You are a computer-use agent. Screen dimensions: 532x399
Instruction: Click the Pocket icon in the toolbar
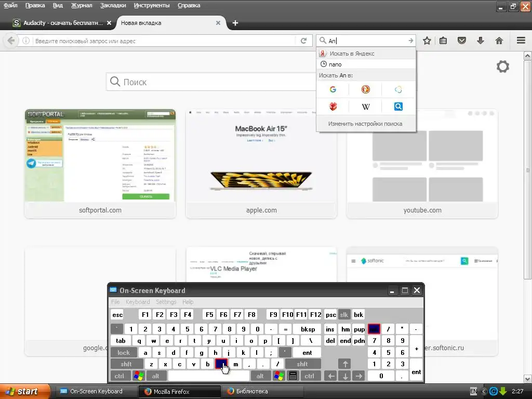click(x=462, y=41)
